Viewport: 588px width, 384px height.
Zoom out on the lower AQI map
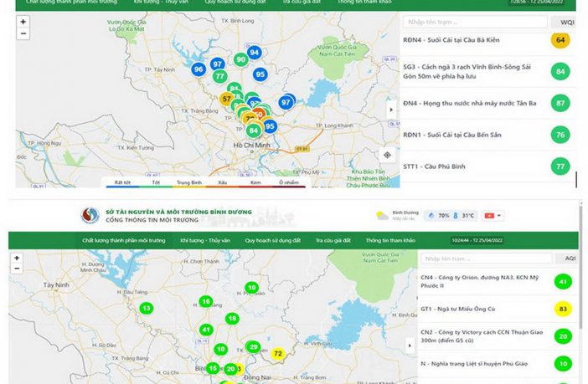pyautogui.click(x=16, y=270)
